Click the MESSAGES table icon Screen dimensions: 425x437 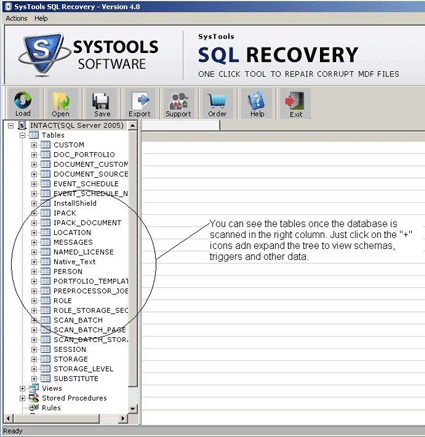45,242
